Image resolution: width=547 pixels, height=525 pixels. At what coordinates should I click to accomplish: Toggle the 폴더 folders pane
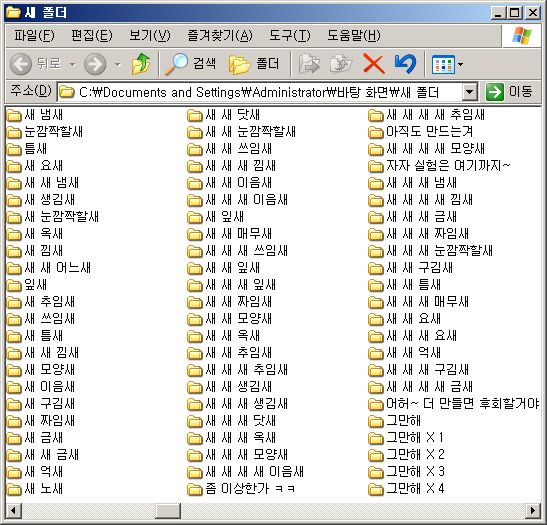pyautogui.click(x=254, y=64)
